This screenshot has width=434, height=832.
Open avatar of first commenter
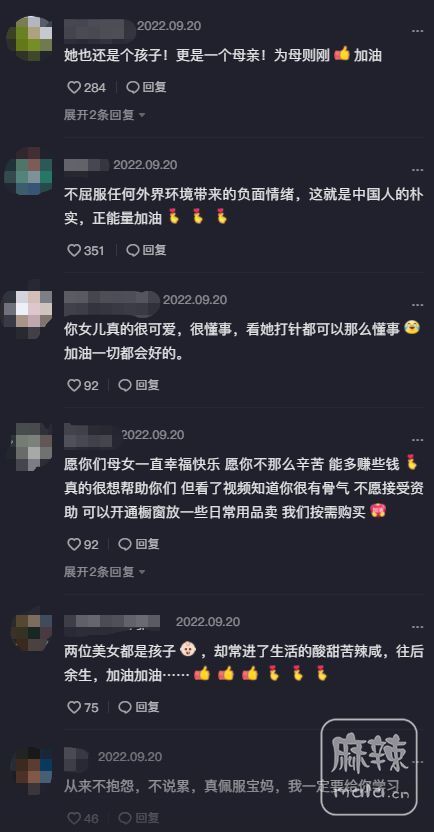tap(30, 38)
